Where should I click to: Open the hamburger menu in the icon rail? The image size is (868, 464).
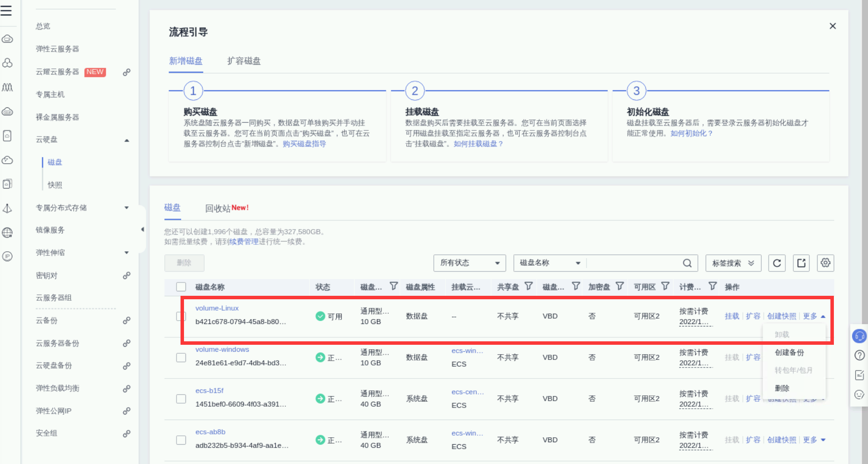[x=6, y=10]
